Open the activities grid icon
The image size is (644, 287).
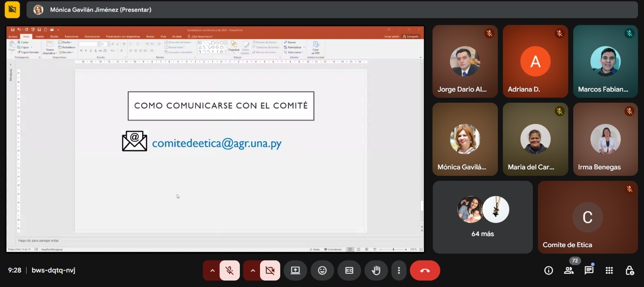tap(609, 270)
